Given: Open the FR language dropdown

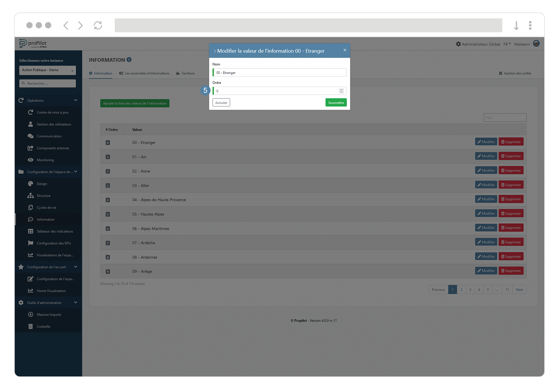Looking at the screenshot, I should tap(507, 44).
